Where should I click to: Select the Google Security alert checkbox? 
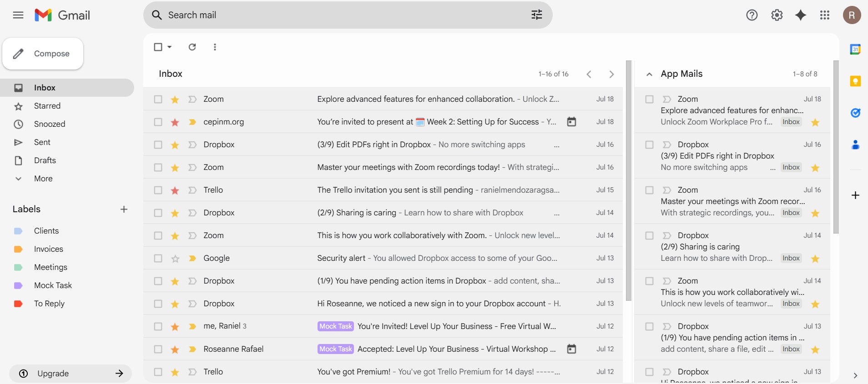[158, 258]
